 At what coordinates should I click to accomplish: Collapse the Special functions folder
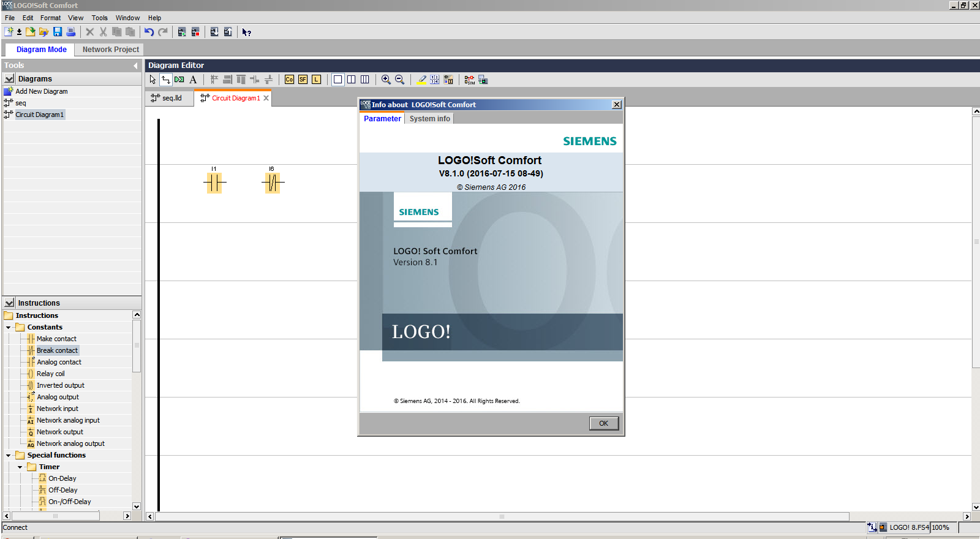pos(8,455)
